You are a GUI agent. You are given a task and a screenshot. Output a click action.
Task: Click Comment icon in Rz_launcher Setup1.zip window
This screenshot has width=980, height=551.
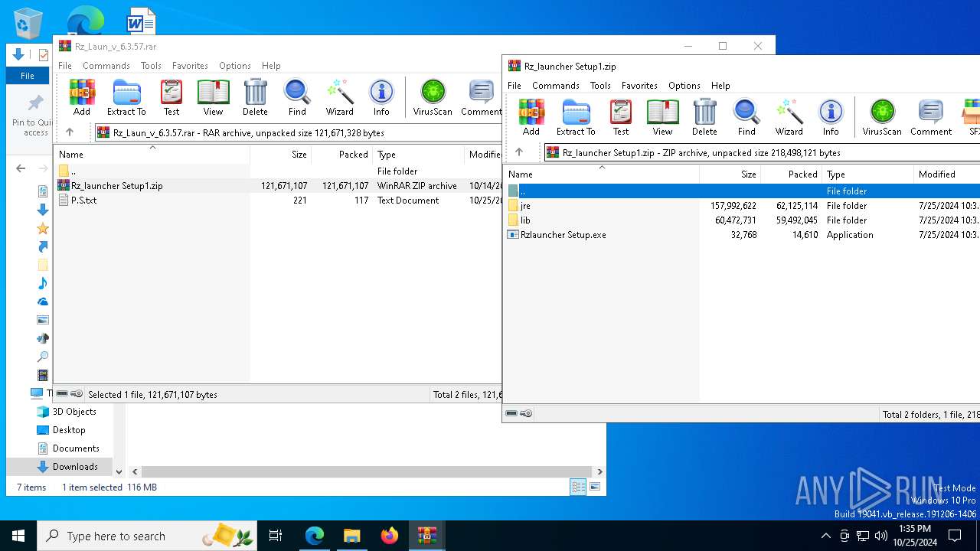tap(931, 117)
